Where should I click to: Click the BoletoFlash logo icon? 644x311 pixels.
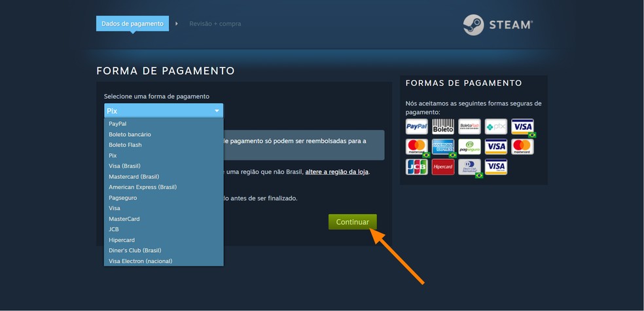pos(469,126)
